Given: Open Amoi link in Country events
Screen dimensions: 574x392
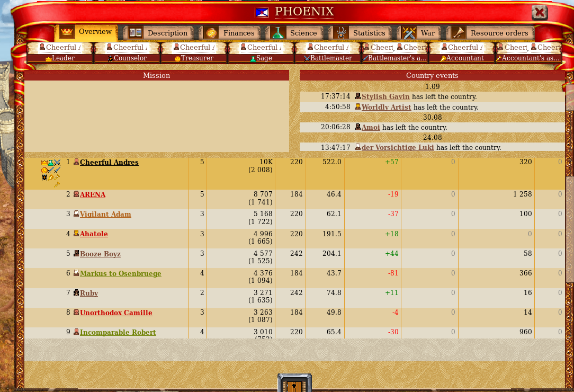Looking at the screenshot, I should (x=371, y=128).
